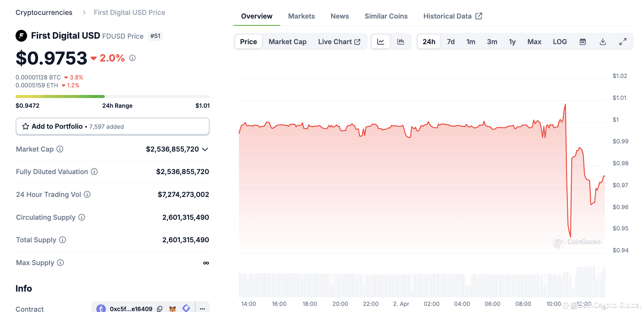Open the calendar date range picker
This screenshot has height=312, width=644.
pos(583,42)
